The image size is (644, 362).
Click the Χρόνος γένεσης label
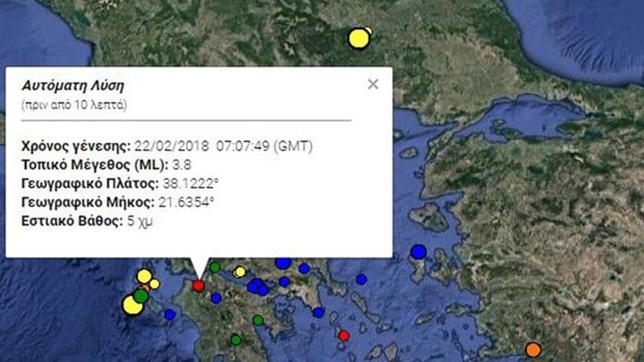pos(76,146)
